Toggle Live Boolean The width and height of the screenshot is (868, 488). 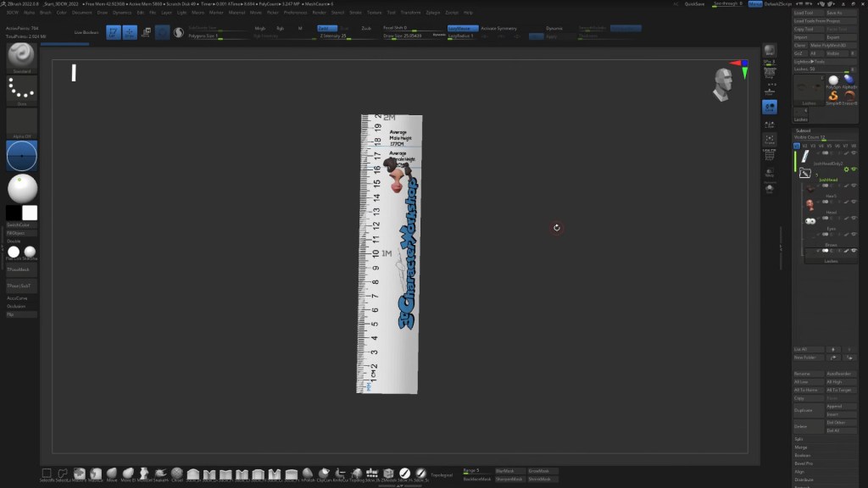(86, 33)
